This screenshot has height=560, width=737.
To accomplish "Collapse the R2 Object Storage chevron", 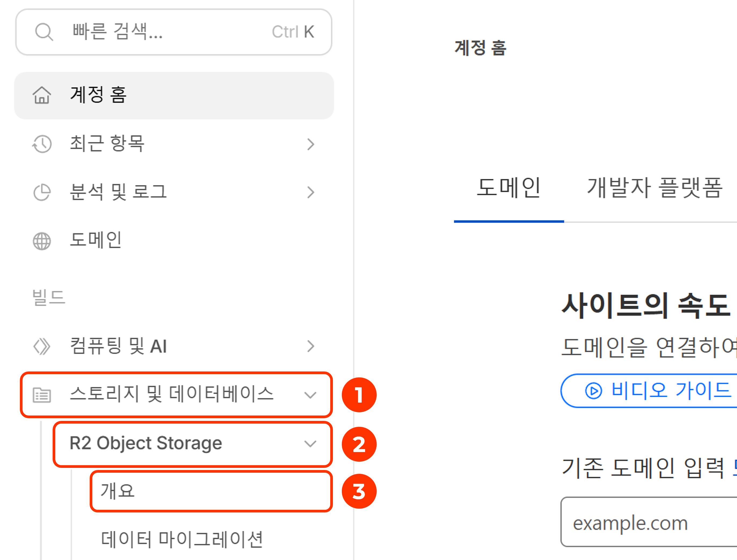I will [310, 444].
